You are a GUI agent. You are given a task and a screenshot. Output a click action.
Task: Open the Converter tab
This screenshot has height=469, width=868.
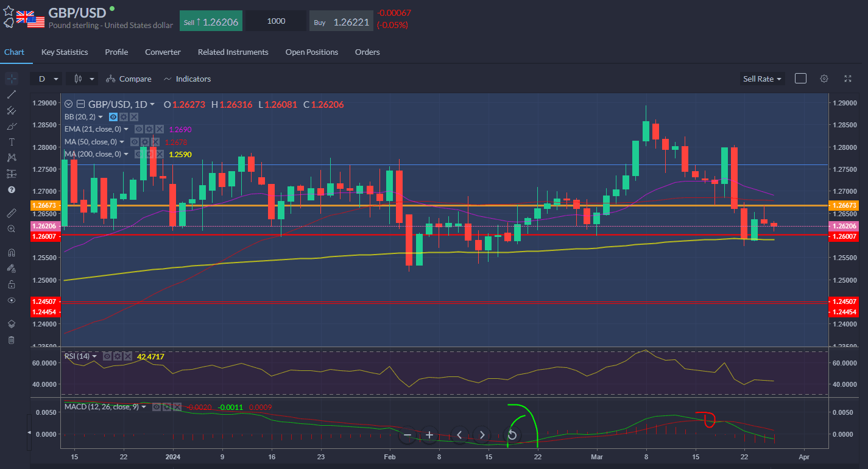pyautogui.click(x=163, y=52)
